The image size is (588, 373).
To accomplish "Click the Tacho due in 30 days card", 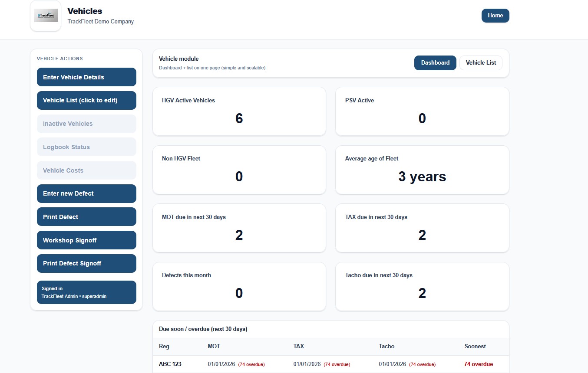I will [422, 286].
